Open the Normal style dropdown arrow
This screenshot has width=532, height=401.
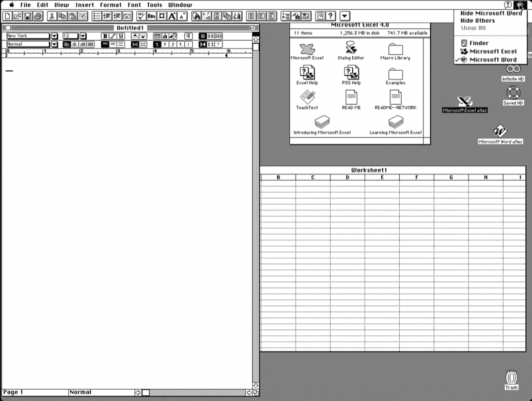(x=54, y=44)
